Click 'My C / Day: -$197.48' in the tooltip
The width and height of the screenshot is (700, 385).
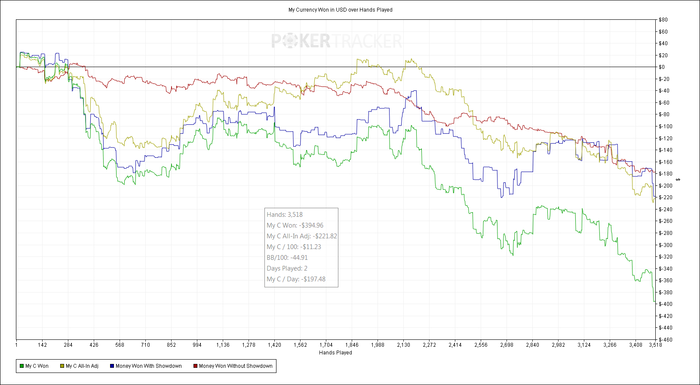296,279
